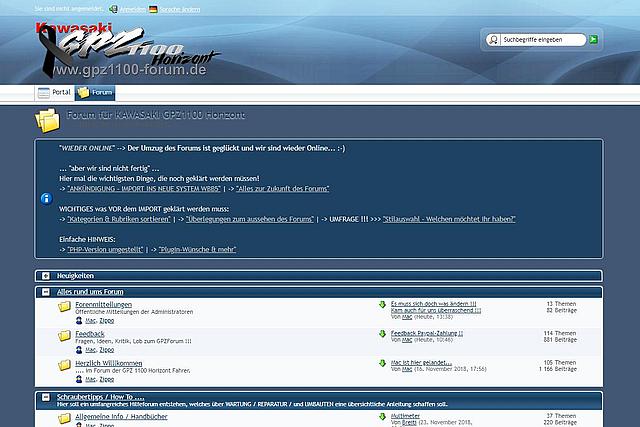
Task: Open Stilauswahl - Welchen möchtet Ihr haben link
Action: click(x=449, y=219)
